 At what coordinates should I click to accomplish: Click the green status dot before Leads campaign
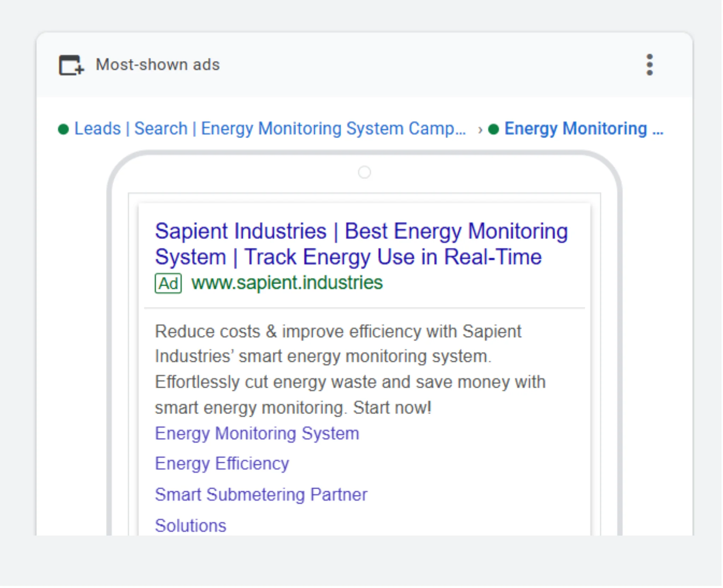click(x=63, y=129)
